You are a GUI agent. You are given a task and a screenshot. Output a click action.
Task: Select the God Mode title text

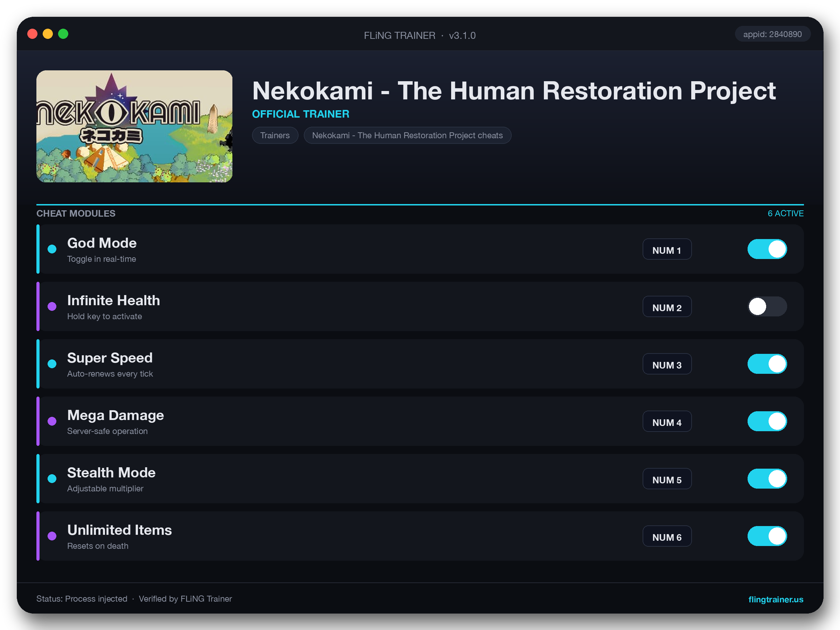102,243
